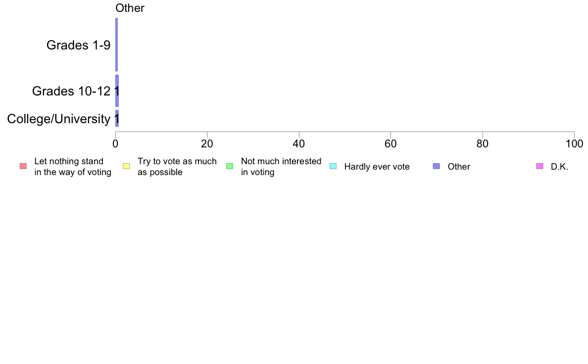This screenshot has height=364, width=588.
Task: Click the cyan 'Hardly ever vote' legend swatch
Action: pyautogui.click(x=333, y=166)
